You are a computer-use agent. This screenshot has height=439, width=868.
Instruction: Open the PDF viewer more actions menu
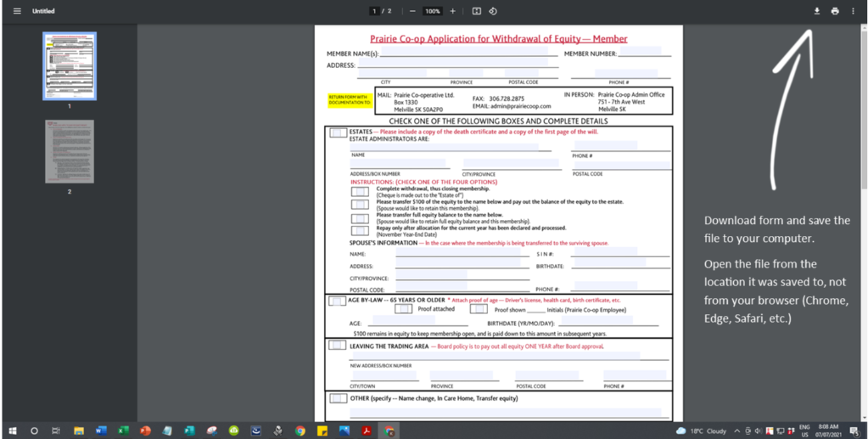[853, 11]
